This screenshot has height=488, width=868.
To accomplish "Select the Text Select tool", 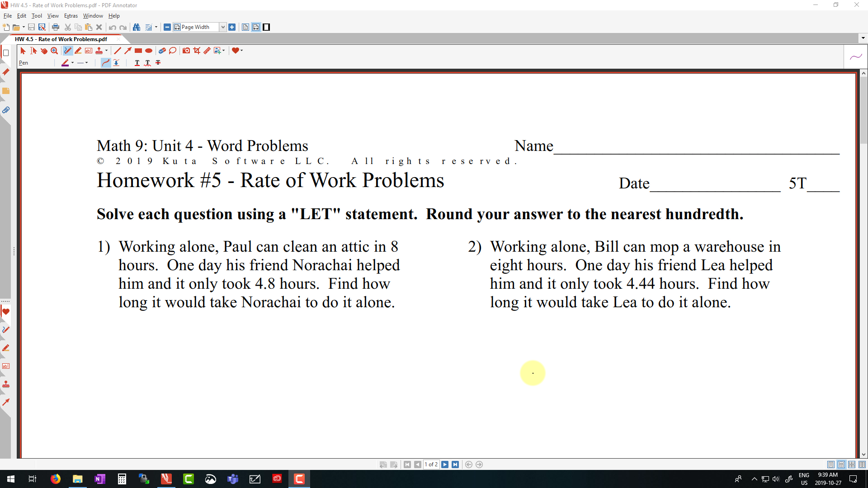I will 33,51.
